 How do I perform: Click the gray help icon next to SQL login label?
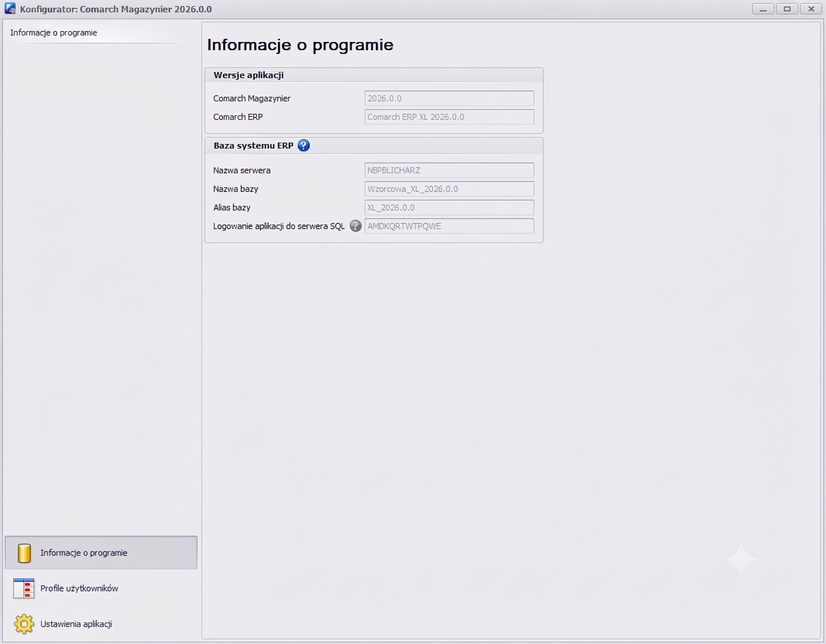(355, 226)
